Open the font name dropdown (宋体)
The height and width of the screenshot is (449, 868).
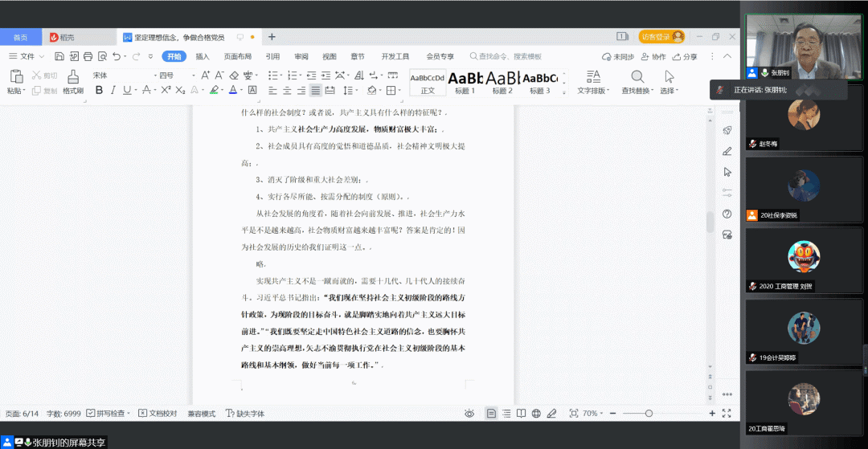121,75
